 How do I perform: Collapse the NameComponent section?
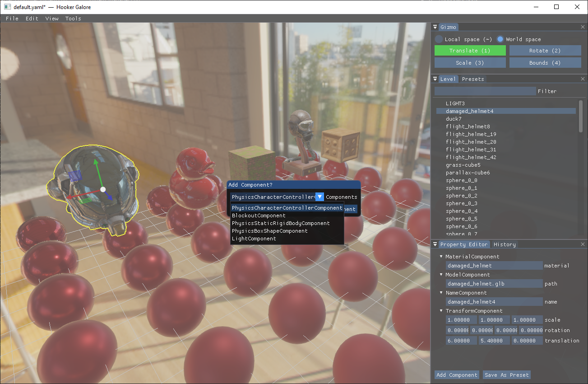point(441,293)
